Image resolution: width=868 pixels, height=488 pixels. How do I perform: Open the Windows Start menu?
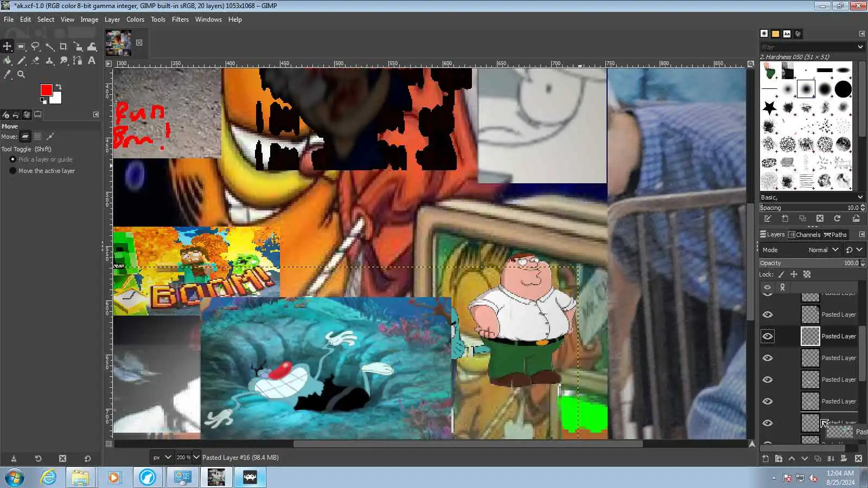point(14,478)
